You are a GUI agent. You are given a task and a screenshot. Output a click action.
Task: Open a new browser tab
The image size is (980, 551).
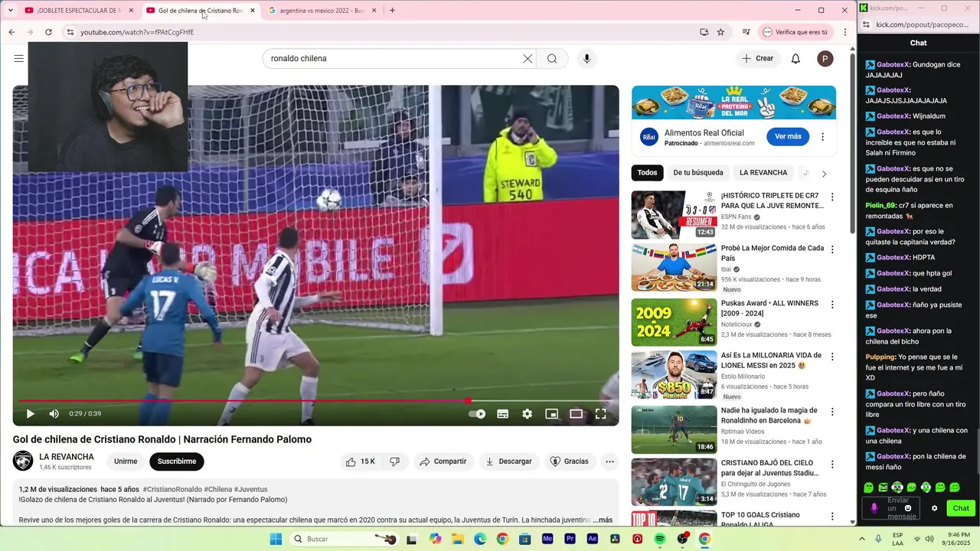392,11
